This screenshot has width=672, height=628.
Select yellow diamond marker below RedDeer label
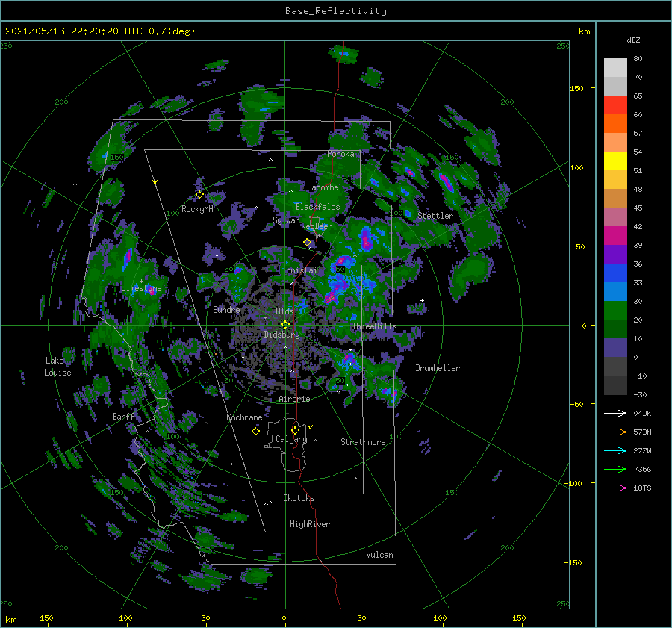coord(308,243)
